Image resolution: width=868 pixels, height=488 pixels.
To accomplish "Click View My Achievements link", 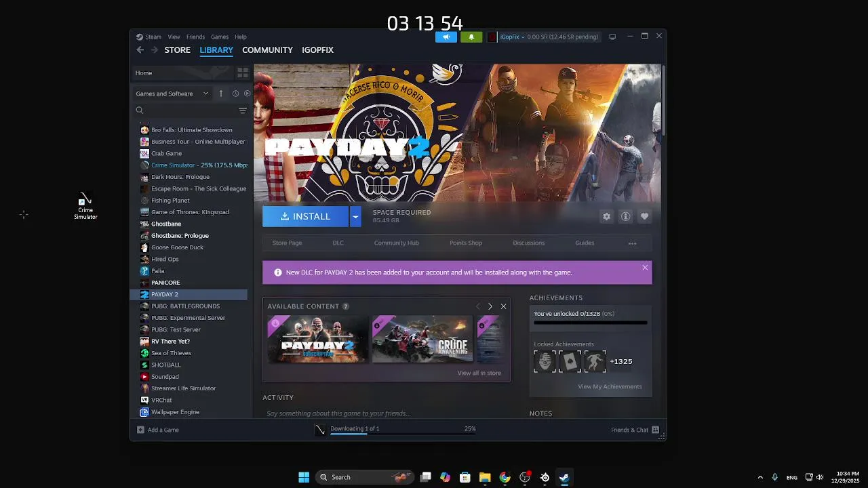I will [610, 386].
